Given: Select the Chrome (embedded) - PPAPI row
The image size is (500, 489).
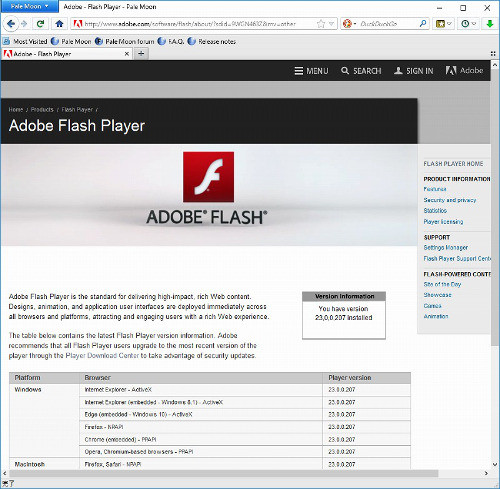Looking at the screenshot, I should click(245, 440).
